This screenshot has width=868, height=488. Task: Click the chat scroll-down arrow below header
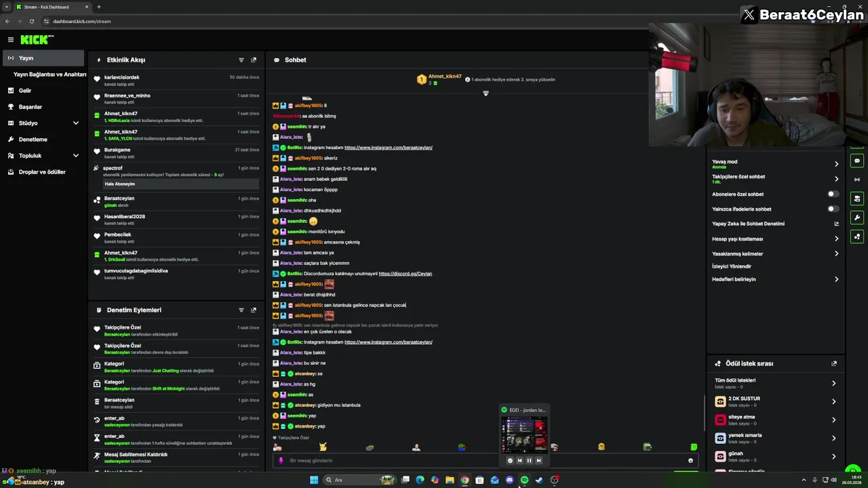486,94
